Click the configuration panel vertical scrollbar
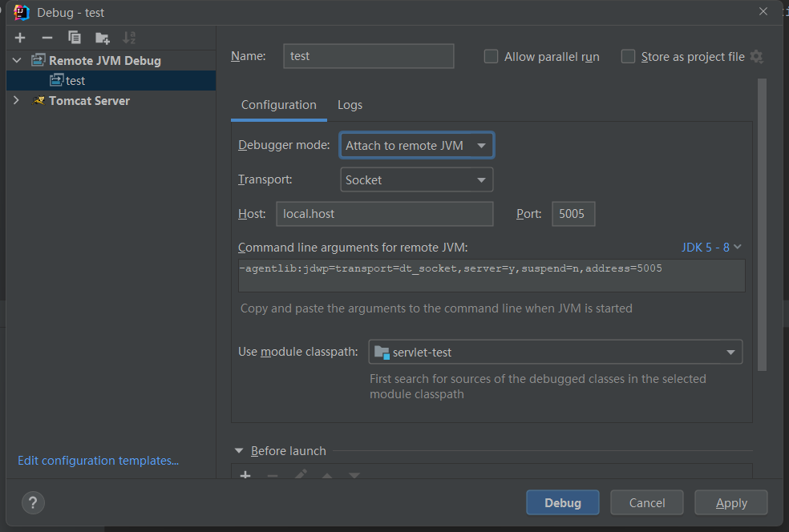 coord(762,225)
